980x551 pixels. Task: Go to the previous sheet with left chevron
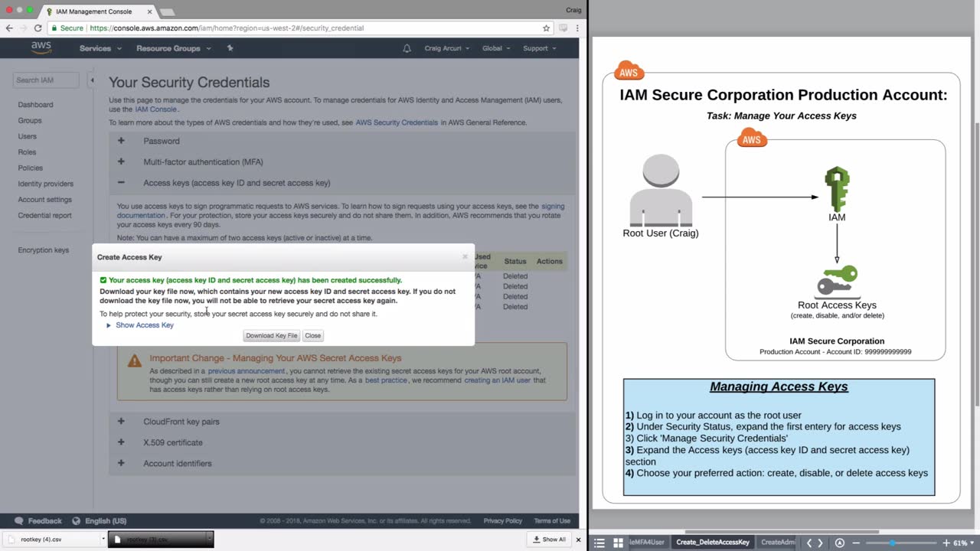click(x=809, y=543)
